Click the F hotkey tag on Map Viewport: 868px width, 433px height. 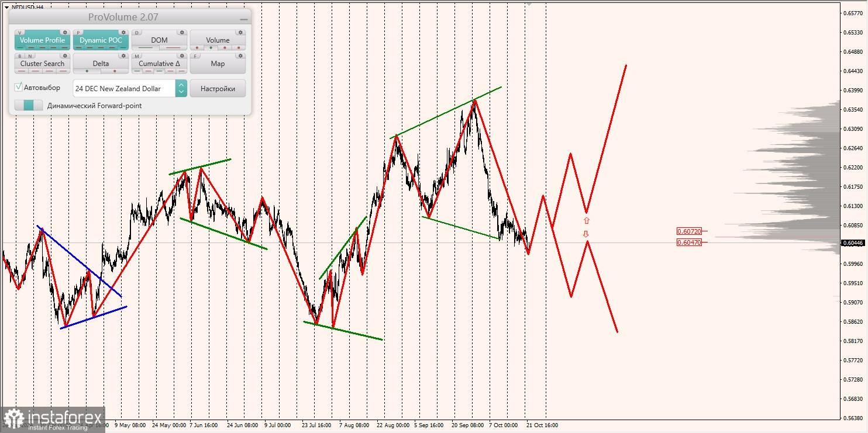pos(196,56)
